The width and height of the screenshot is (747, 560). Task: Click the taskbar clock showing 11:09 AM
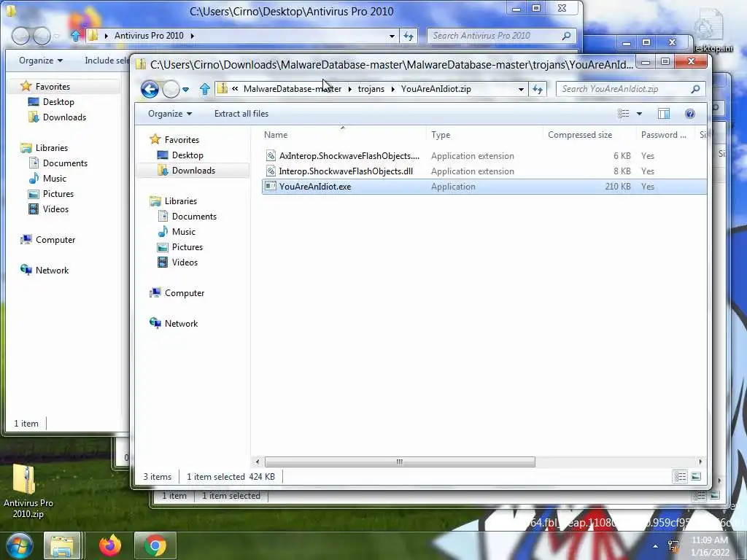click(710, 546)
